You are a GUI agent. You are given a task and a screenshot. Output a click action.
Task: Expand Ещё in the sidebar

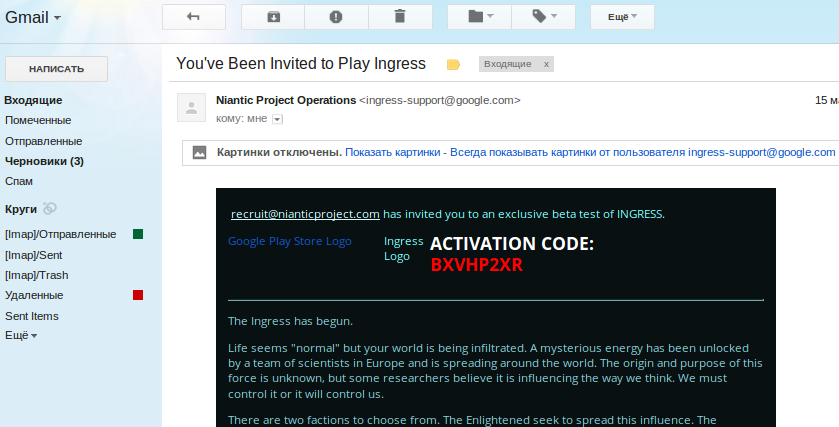click(x=21, y=336)
